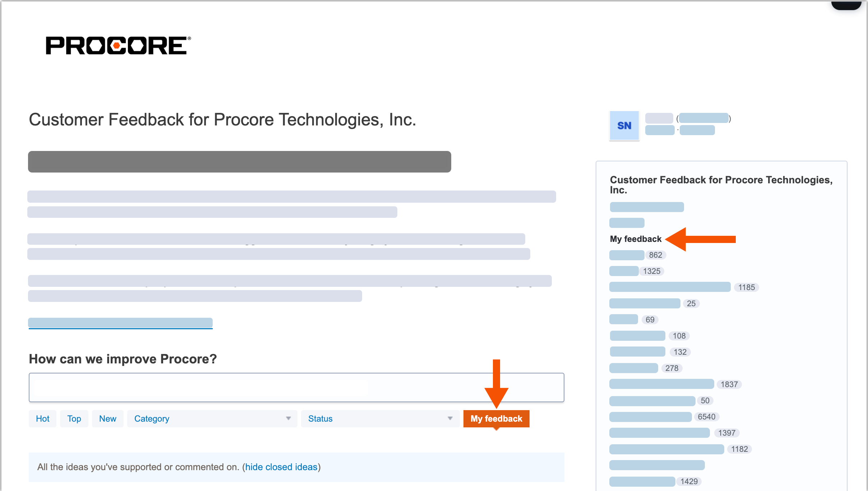Viewport: 868px width, 491px height.
Task: Open the sidebar category with 862 ideas
Action: (x=627, y=255)
